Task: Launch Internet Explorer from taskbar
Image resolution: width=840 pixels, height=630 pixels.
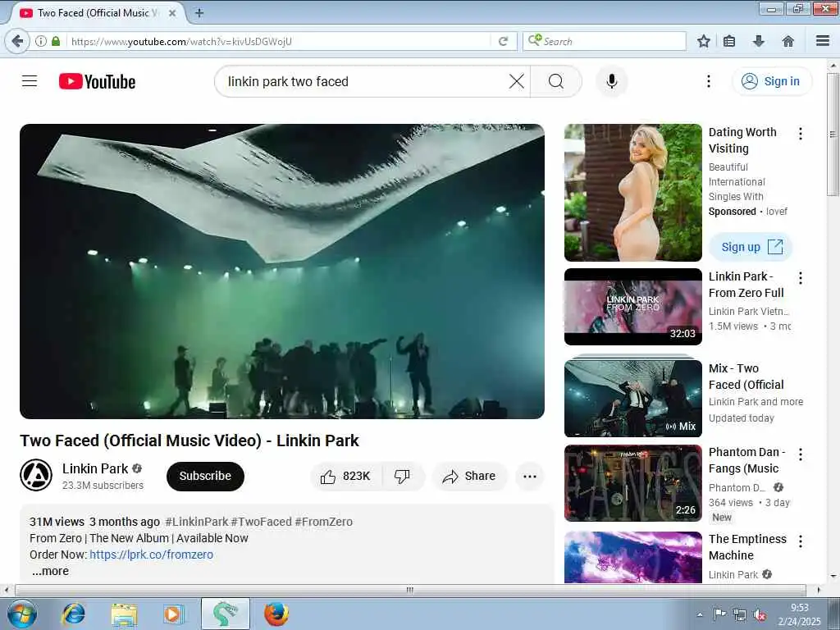Action: pyautogui.click(x=73, y=614)
